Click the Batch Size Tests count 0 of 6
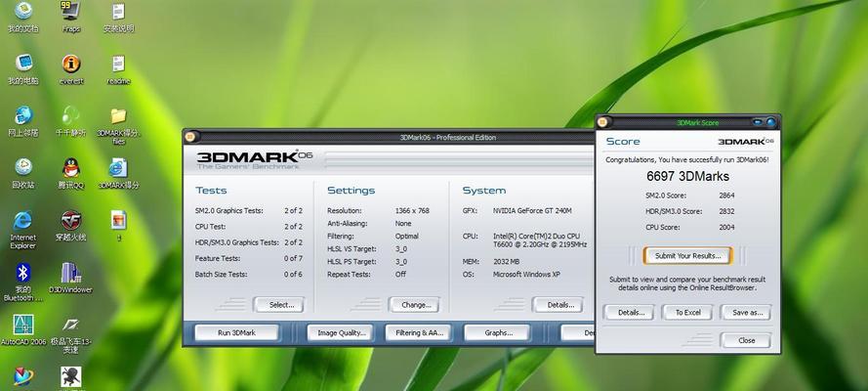The image size is (868, 391). coord(293,274)
